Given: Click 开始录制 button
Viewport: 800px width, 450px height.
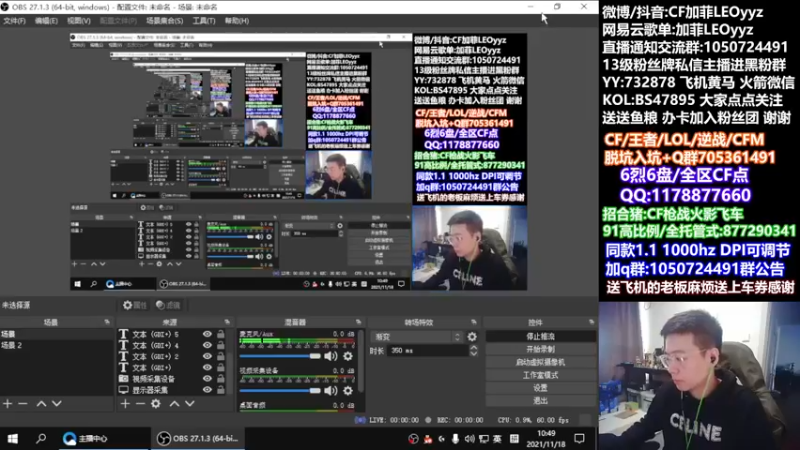Looking at the screenshot, I should [540, 349].
